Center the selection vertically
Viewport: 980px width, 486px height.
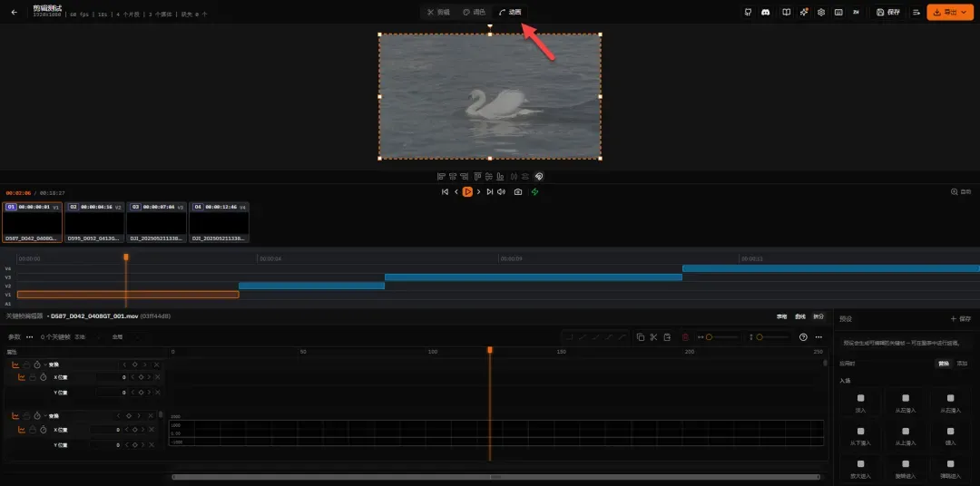point(490,176)
